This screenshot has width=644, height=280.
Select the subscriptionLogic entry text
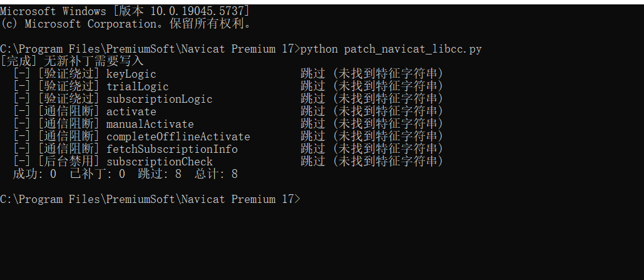pos(160,99)
